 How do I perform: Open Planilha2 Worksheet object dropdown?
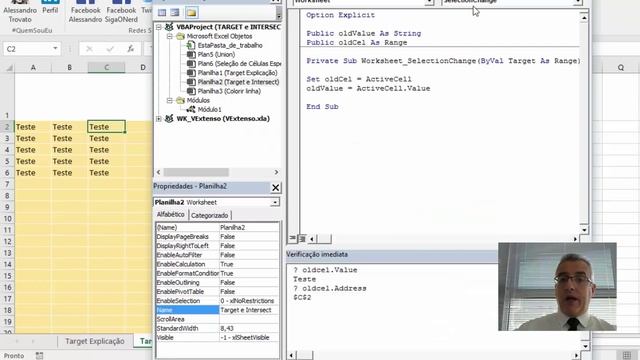tap(275, 202)
